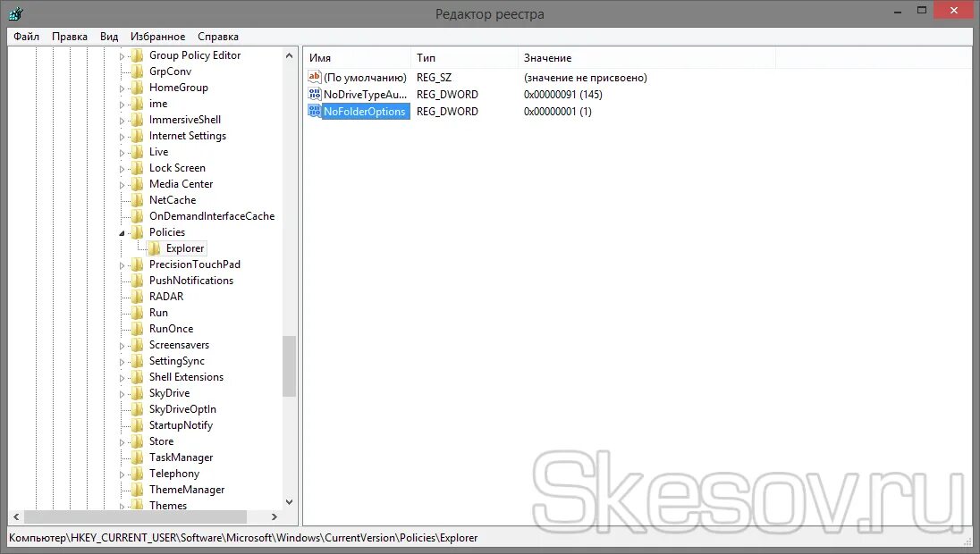Click the REG_SZ type cell
This screenshot has height=554, width=980.
[434, 78]
